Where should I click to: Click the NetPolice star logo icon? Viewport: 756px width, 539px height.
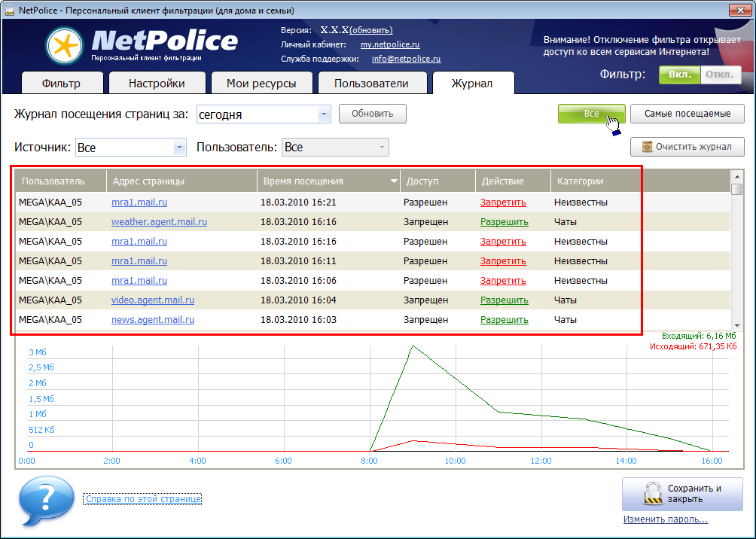[x=65, y=46]
